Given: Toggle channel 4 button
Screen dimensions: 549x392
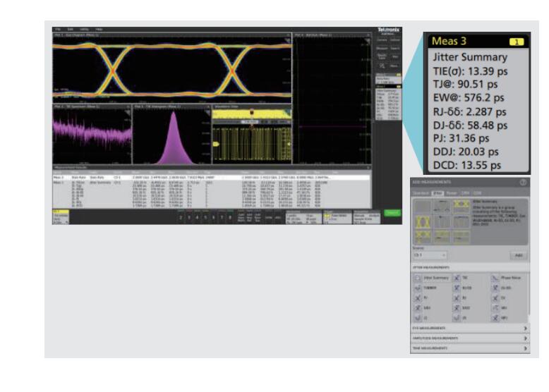Looking at the screenshot, I should pyautogui.click(x=197, y=218).
